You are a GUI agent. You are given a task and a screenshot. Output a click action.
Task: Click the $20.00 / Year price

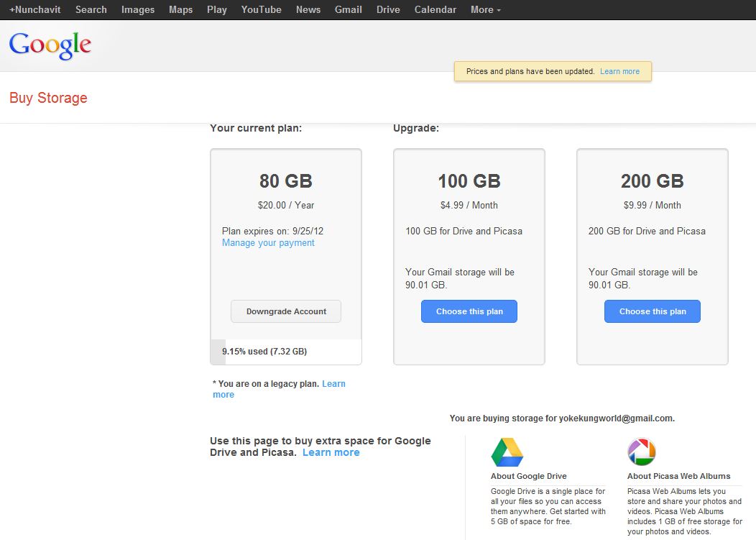pos(286,205)
